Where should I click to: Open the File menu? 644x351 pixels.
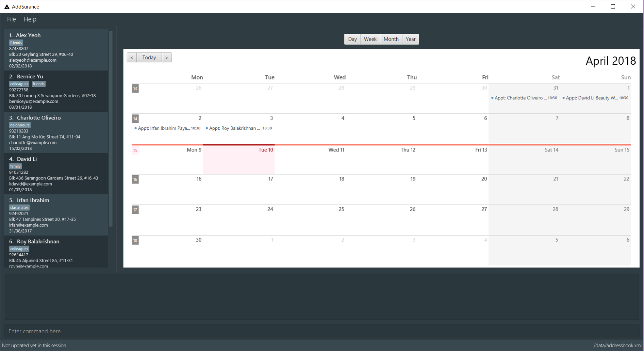pos(12,19)
